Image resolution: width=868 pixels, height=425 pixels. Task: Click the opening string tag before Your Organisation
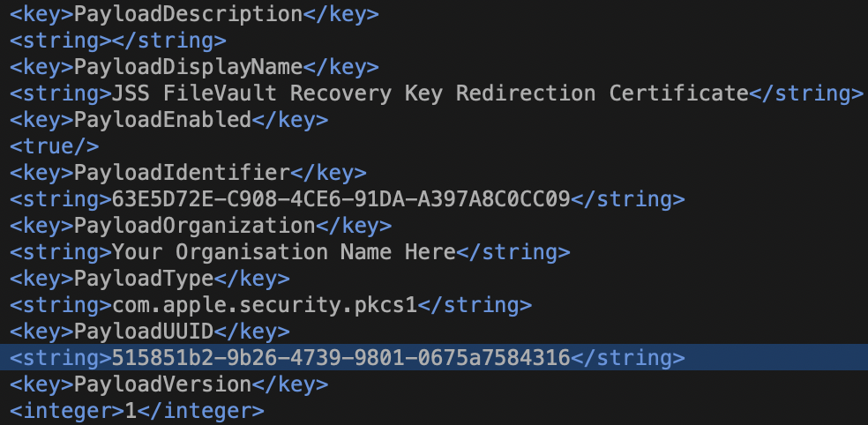tap(61, 252)
